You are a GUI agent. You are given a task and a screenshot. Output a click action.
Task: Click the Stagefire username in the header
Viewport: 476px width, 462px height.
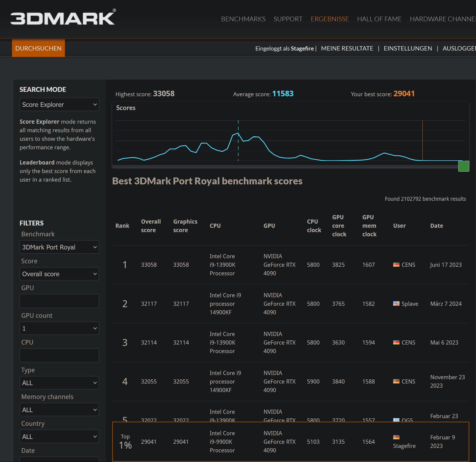302,48
